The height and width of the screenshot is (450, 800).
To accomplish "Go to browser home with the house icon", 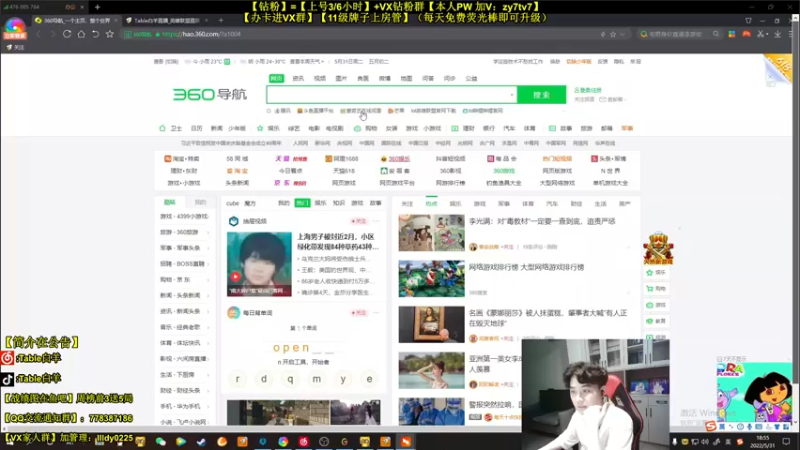I will (x=81, y=34).
